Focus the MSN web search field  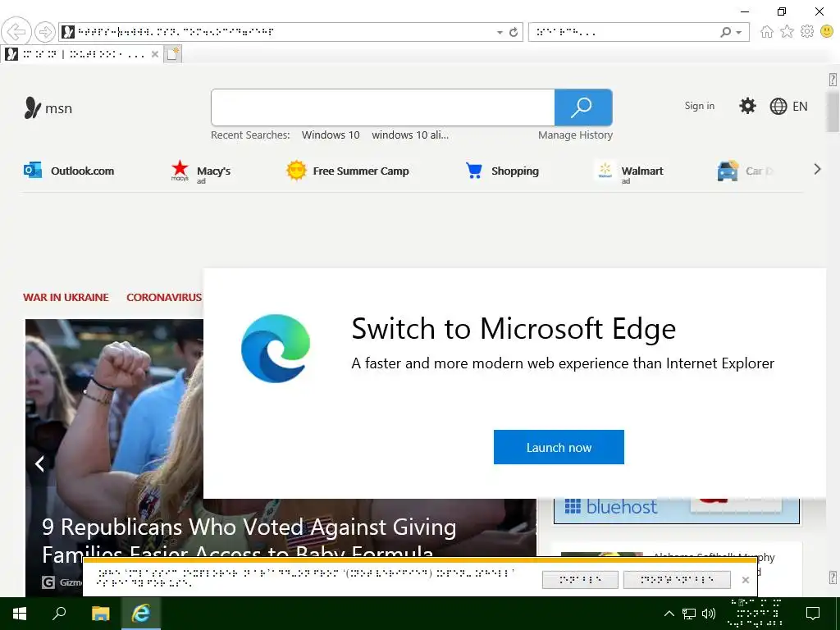[382, 107]
